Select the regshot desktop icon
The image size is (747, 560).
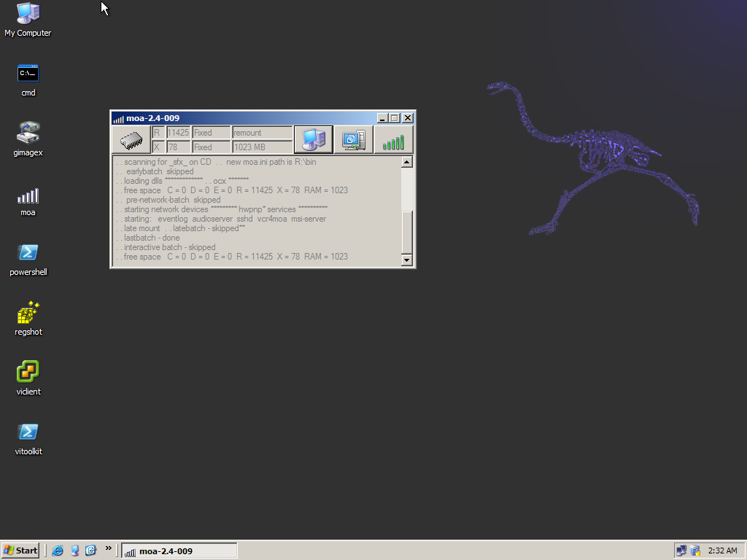coord(28,314)
